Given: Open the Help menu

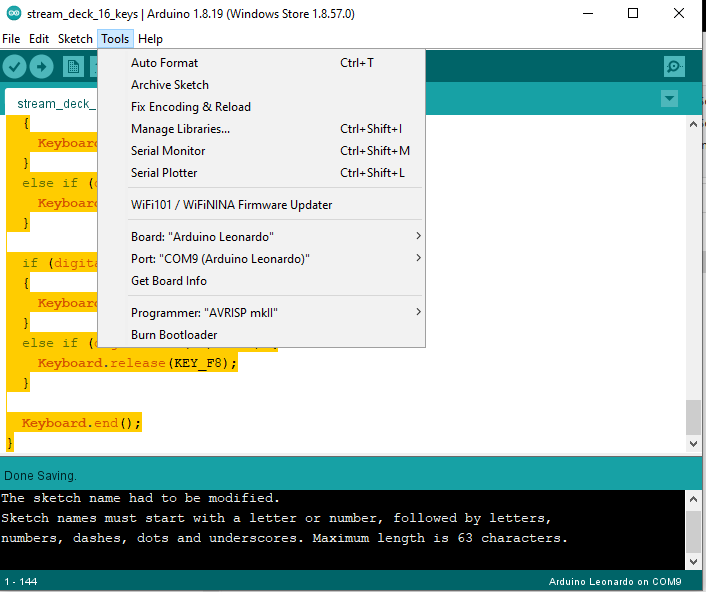Looking at the screenshot, I should [150, 39].
